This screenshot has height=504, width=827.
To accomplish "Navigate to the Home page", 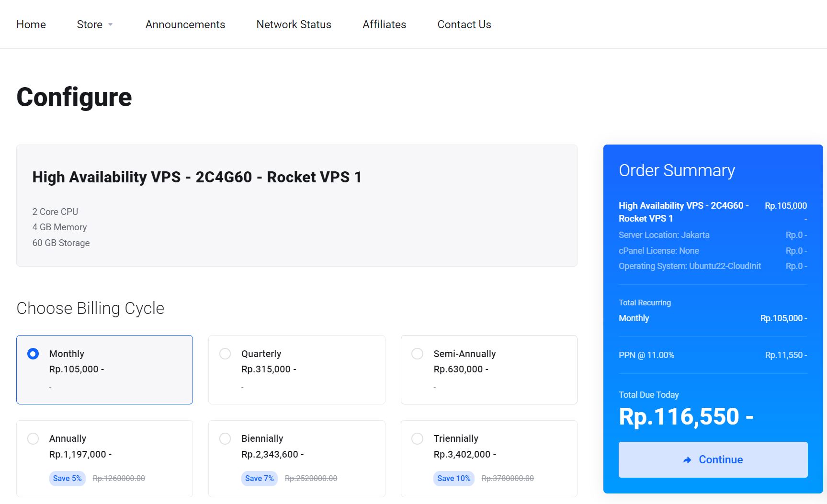I will [31, 24].
